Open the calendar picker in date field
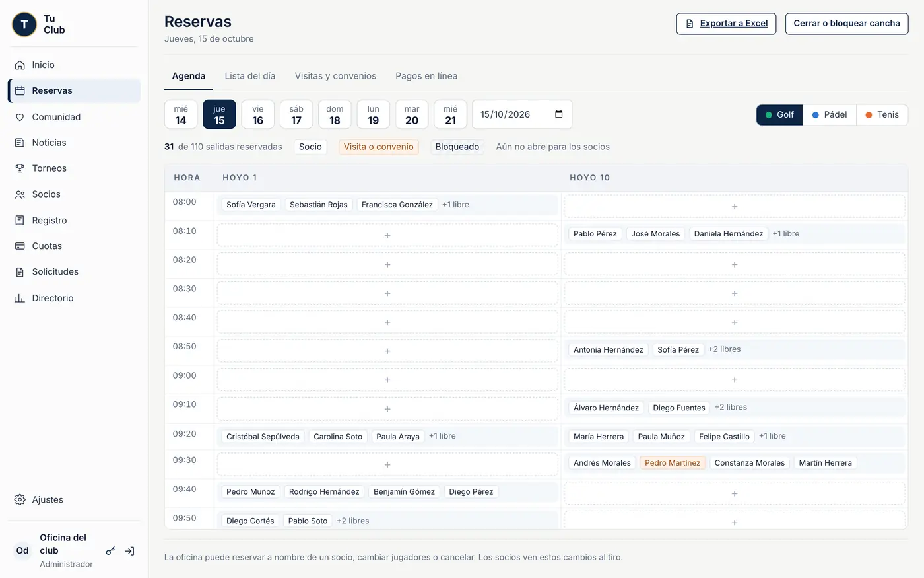Image resolution: width=924 pixels, height=578 pixels. pyautogui.click(x=559, y=114)
